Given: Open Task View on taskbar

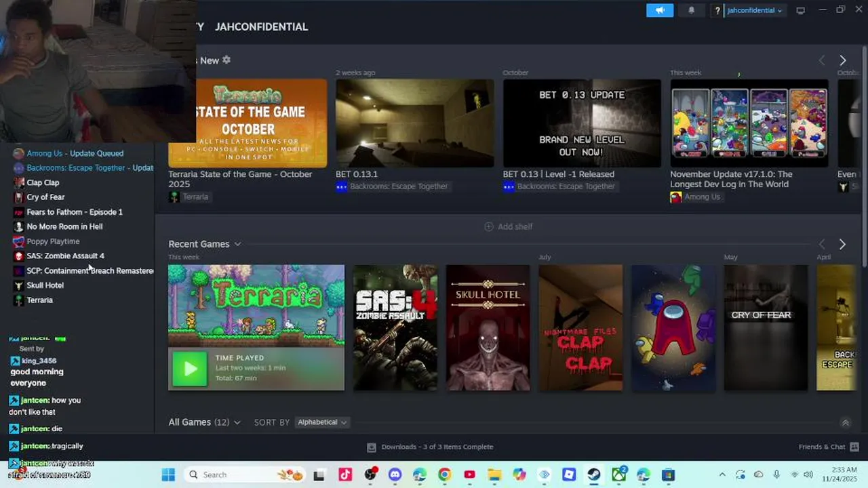Looking at the screenshot, I should tap(319, 475).
